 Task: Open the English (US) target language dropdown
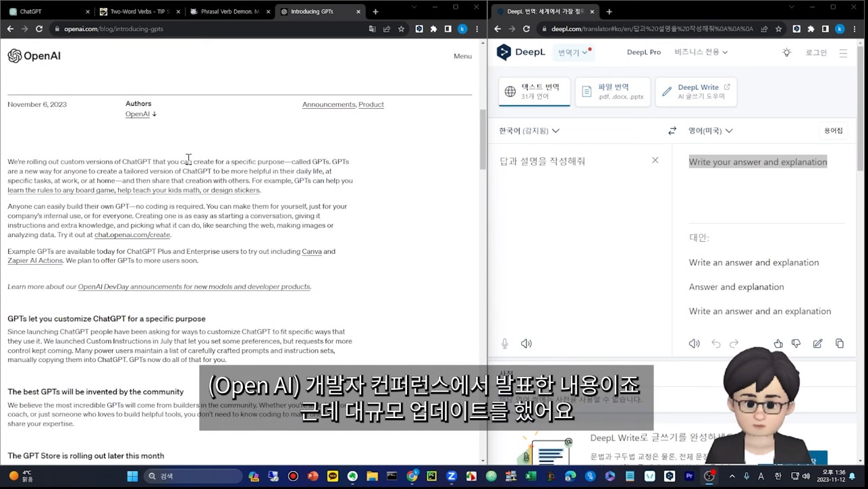711,131
